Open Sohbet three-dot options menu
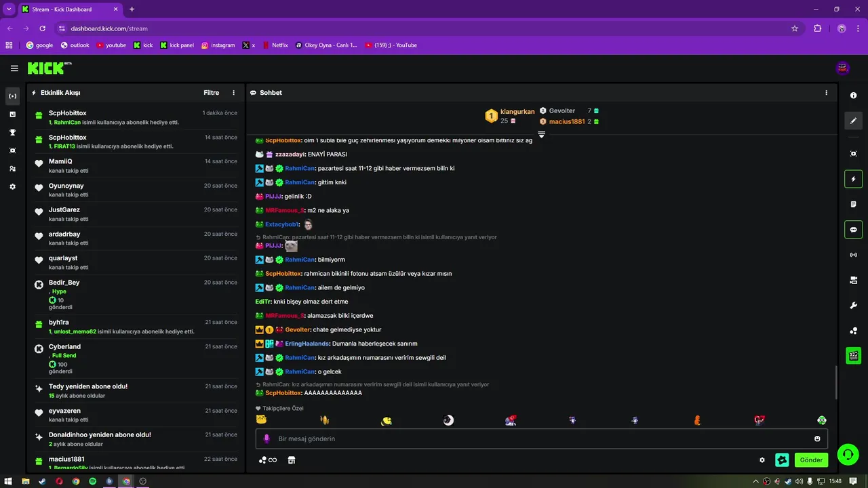This screenshot has height=488, width=868. coord(826,93)
